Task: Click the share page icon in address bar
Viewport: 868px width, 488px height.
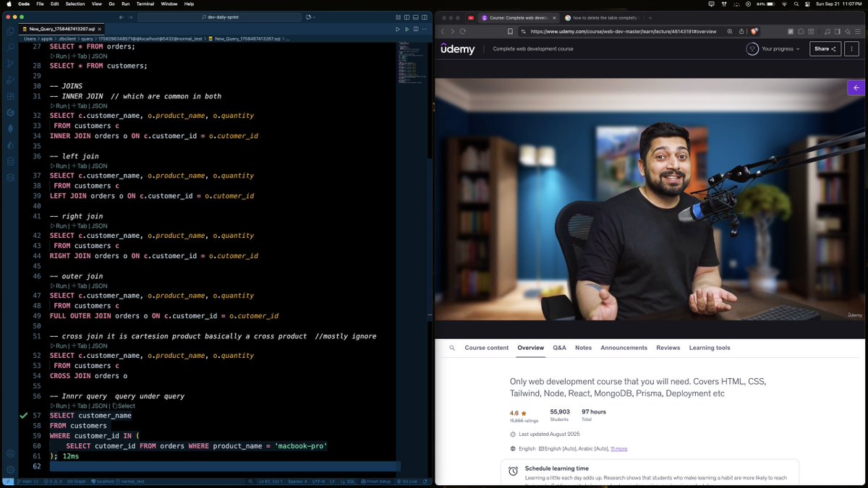Action: tap(741, 31)
